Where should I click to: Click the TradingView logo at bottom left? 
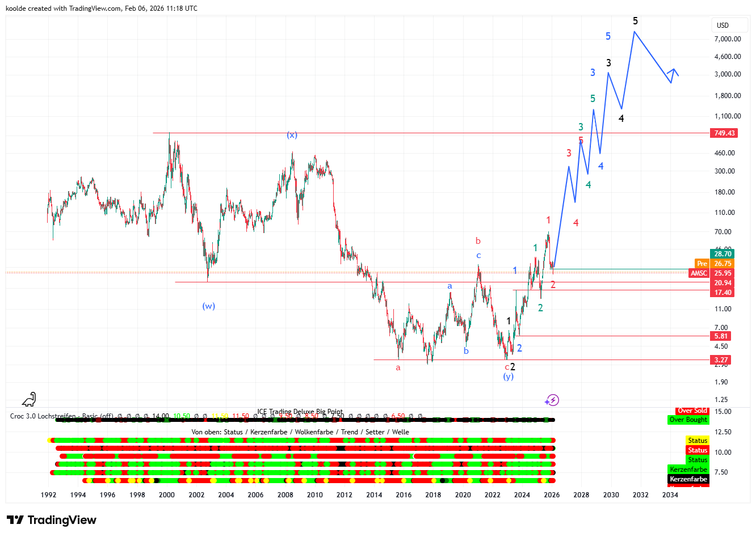(x=52, y=520)
